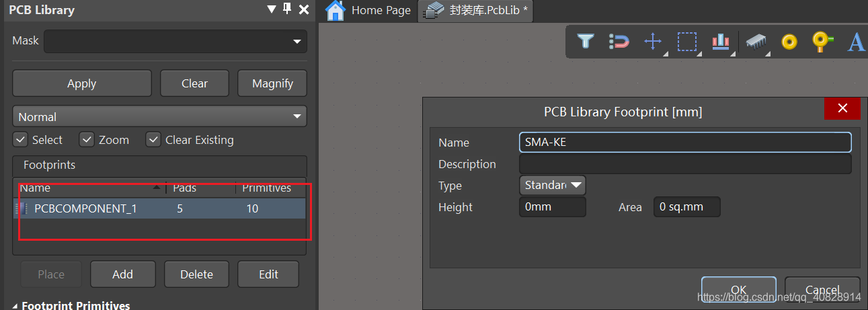
Task: Click the Primitives value 10
Action: 252,208
